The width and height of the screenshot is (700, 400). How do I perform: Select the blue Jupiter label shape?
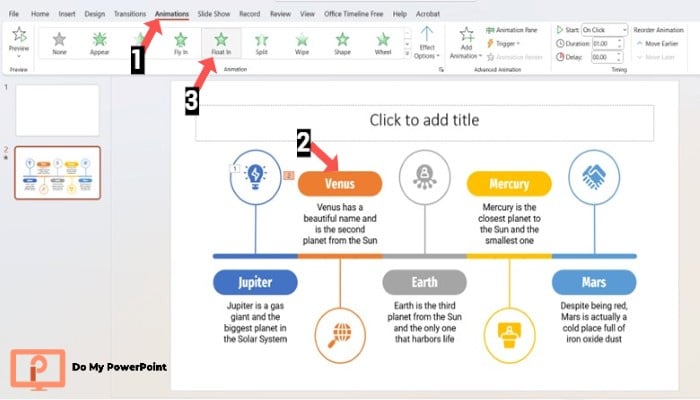[x=255, y=282]
